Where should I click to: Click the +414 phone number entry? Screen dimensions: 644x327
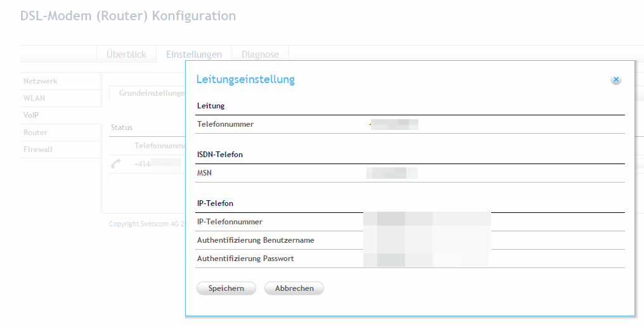pos(149,164)
